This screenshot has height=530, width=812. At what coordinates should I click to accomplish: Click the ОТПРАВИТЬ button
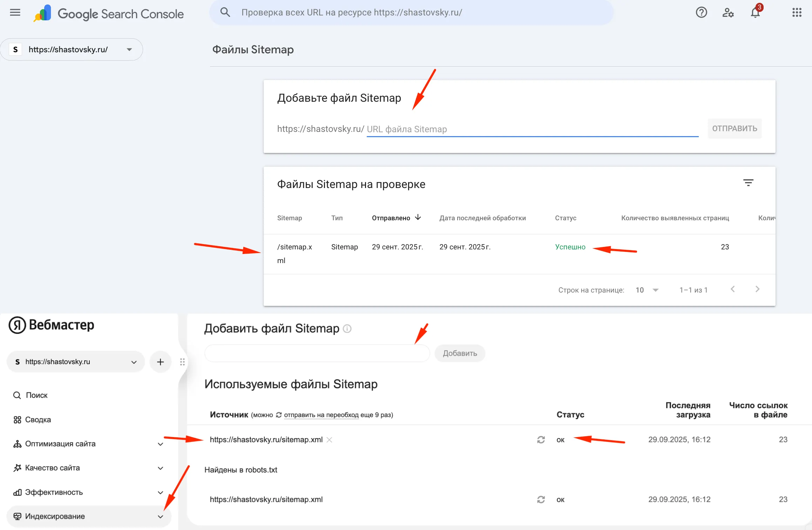[x=735, y=128]
